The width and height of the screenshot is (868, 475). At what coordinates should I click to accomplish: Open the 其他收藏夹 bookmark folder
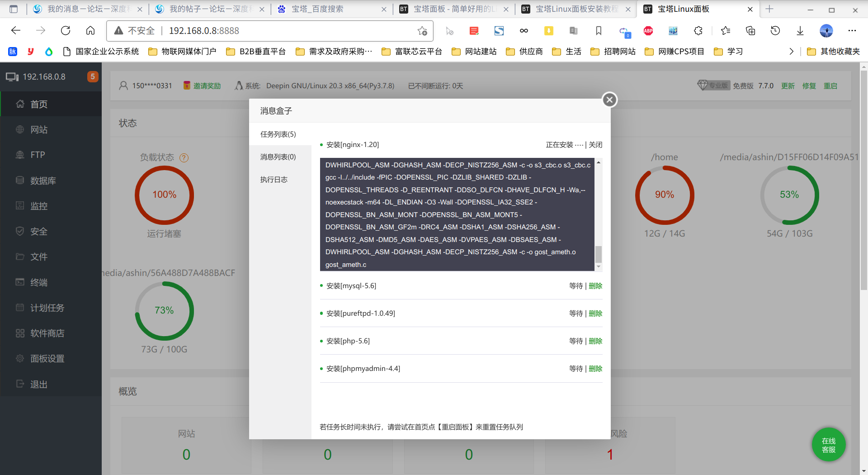point(833,52)
